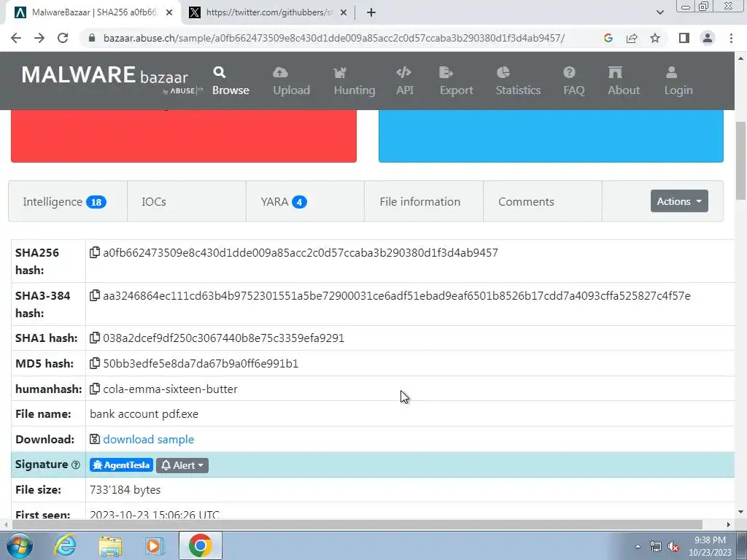Click network tray icon
The width and height of the screenshot is (747, 560).
click(x=656, y=547)
